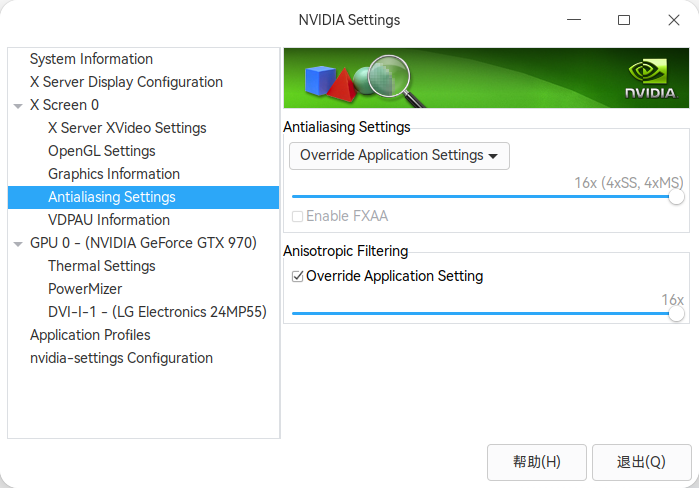The width and height of the screenshot is (699, 488).
Task: Go to OpenGL Settings
Action: pyautogui.click(x=102, y=151)
